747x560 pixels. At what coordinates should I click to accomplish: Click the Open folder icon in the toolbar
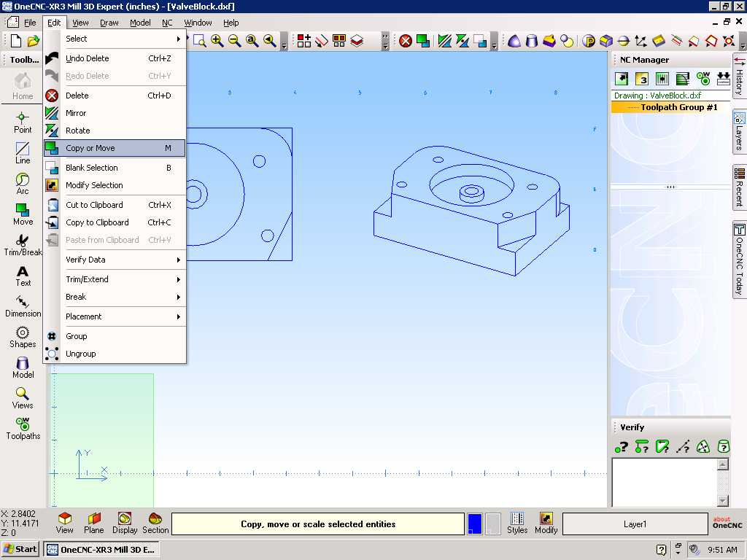tap(33, 41)
